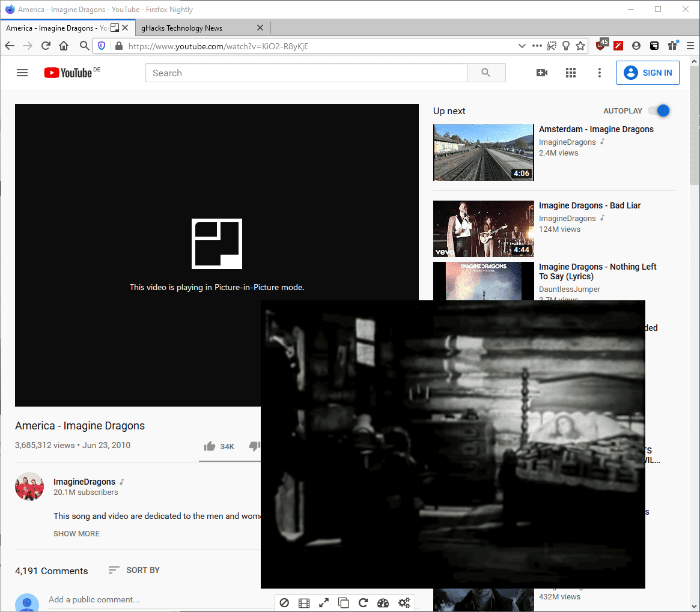This screenshot has height=612, width=700.
Task: Open the YouTube apps grid icon
Action: tap(571, 73)
